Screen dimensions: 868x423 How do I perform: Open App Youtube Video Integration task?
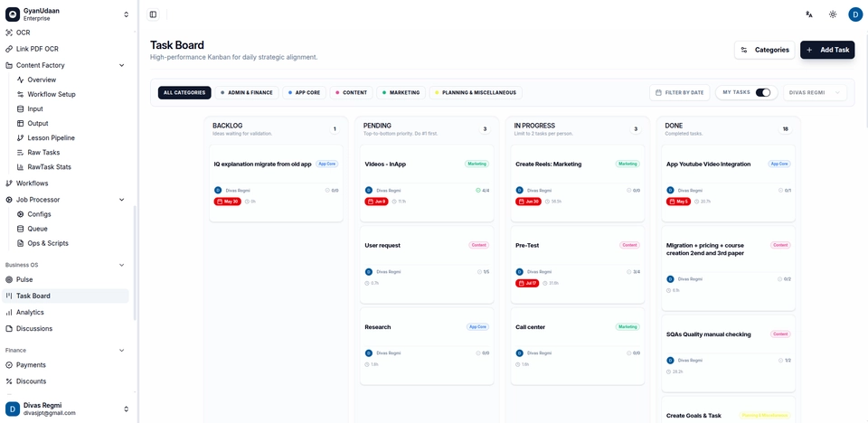click(729, 183)
